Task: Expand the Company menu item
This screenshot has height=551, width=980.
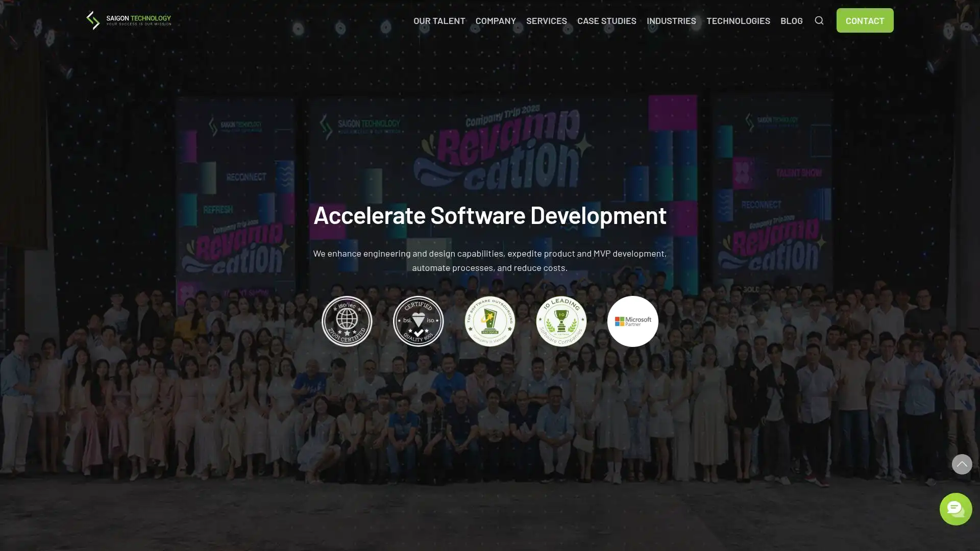Action: 495,20
